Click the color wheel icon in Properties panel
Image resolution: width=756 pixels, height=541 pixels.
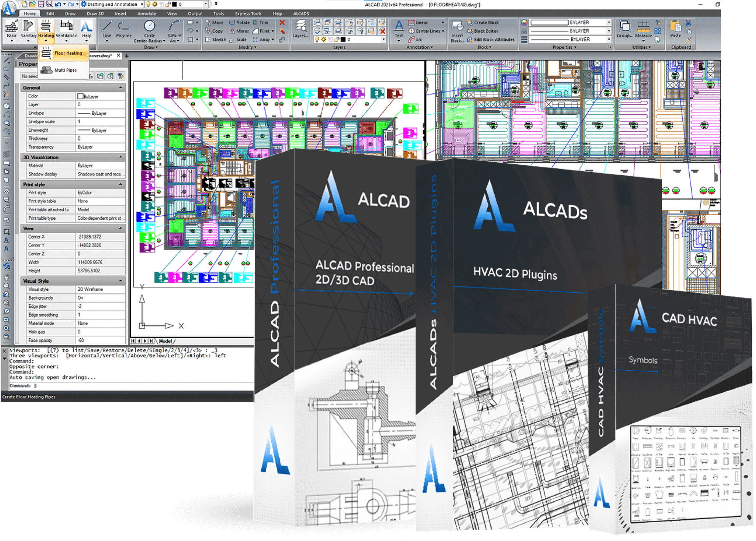point(524,22)
